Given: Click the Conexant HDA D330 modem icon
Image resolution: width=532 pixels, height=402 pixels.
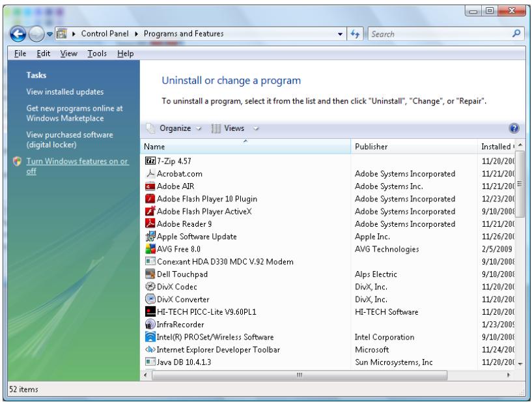Looking at the screenshot, I should [150, 261].
